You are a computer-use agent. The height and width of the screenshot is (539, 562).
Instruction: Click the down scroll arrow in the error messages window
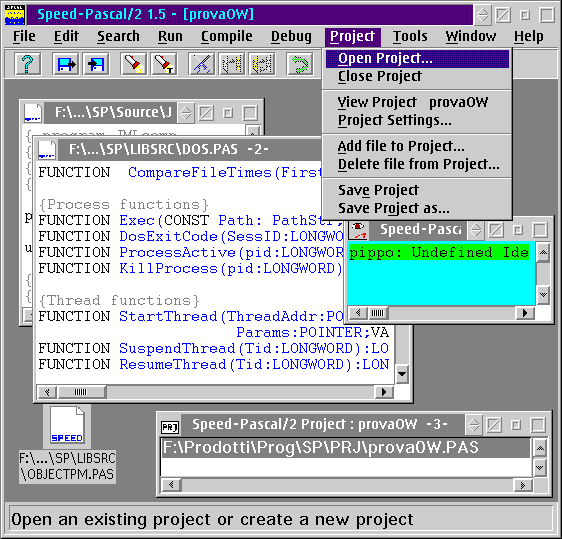543,295
